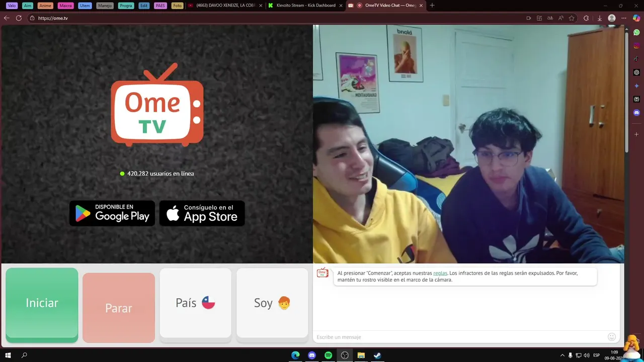Open the taskbar microphone indicator
644x362 pixels.
(571, 355)
